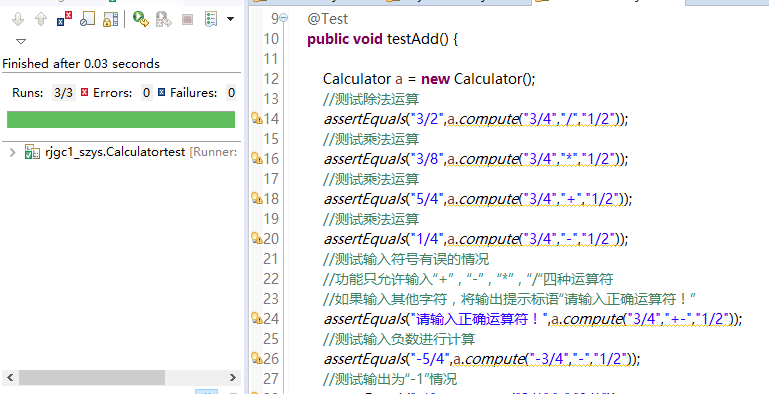769x394 pixels.
Task: Open the Test Run History icon
Action: [211, 19]
